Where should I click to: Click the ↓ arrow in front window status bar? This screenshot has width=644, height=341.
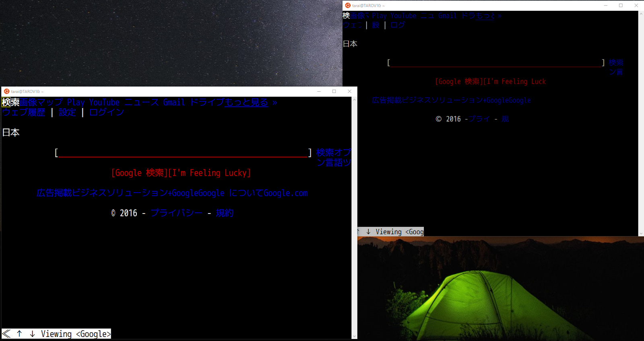click(33, 334)
